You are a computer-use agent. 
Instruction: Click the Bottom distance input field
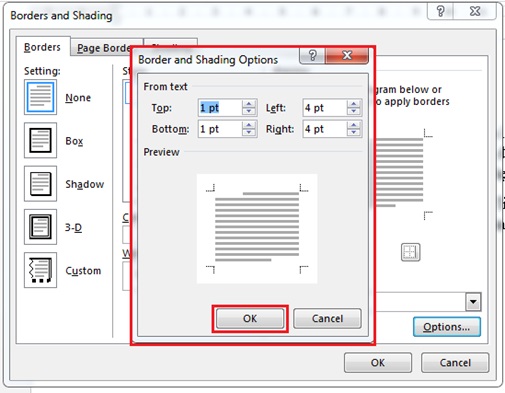(x=220, y=129)
